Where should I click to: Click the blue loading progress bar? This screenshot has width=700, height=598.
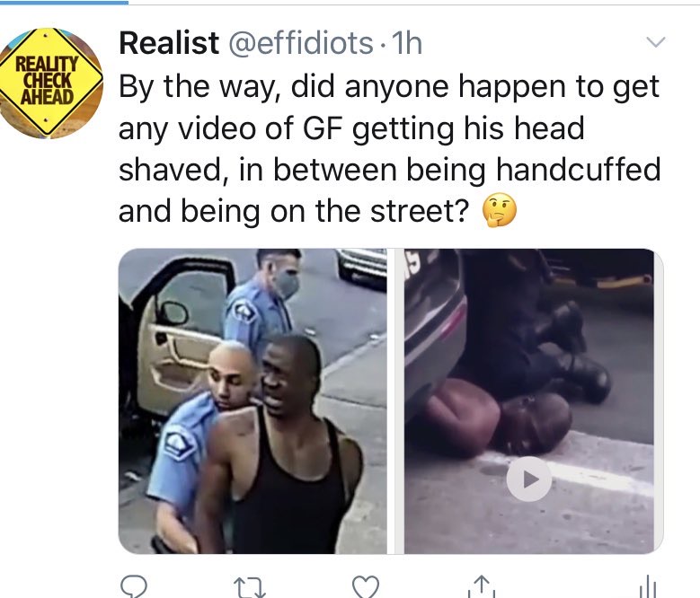pyautogui.click(x=65, y=2)
